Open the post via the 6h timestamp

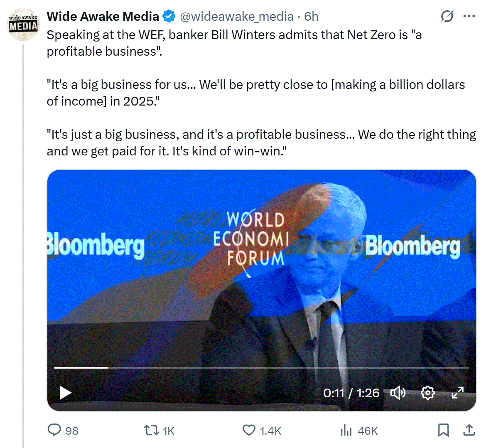coord(312,17)
